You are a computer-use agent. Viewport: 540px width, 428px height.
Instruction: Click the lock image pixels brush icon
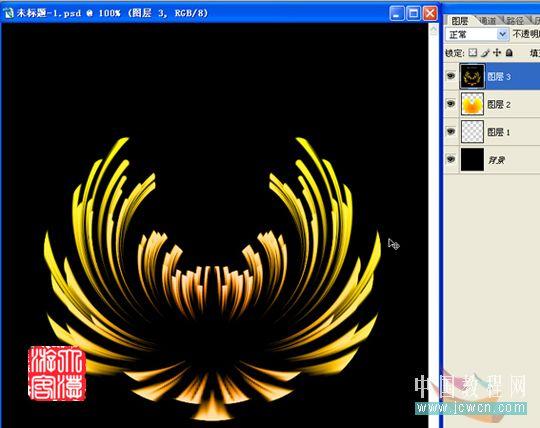pyautogui.click(x=485, y=53)
